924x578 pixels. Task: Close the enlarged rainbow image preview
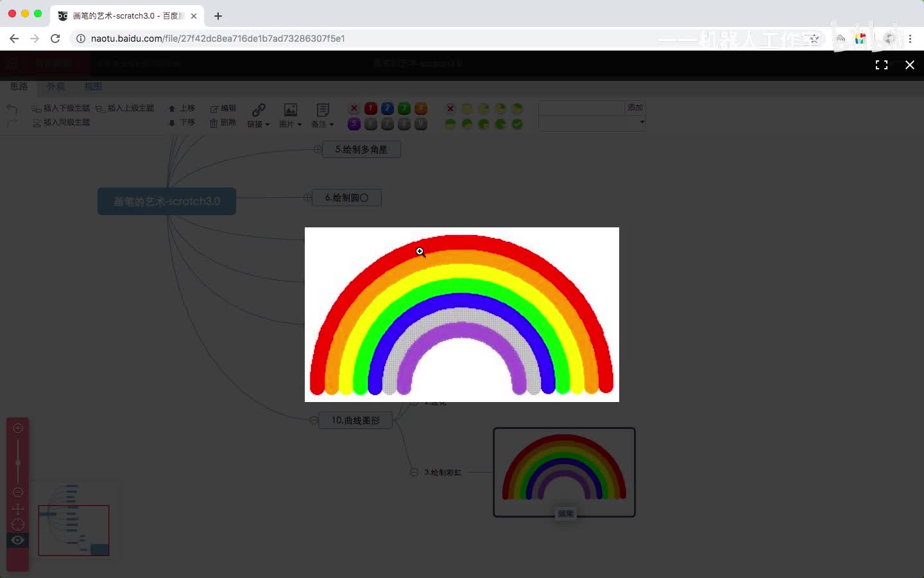[909, 65]
